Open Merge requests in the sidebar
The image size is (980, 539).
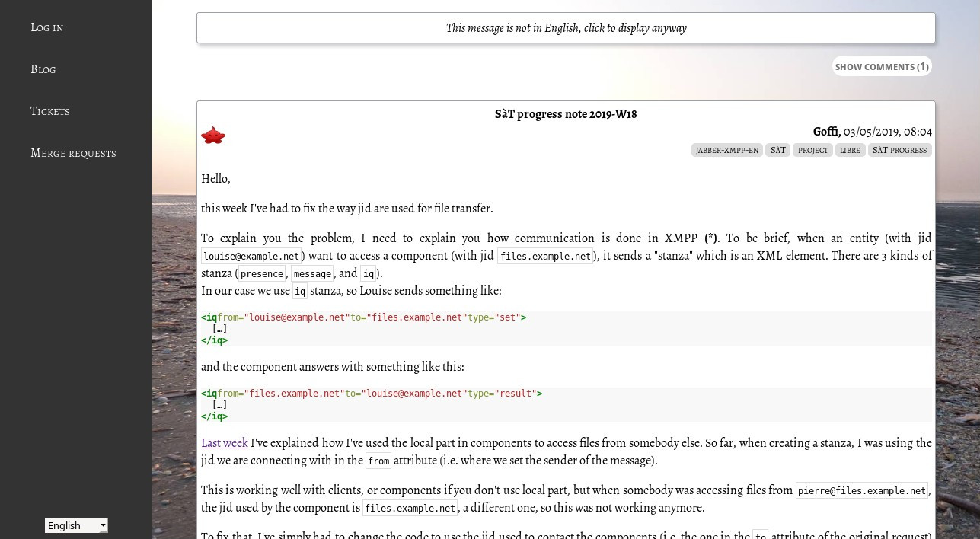tap(73, 153)
